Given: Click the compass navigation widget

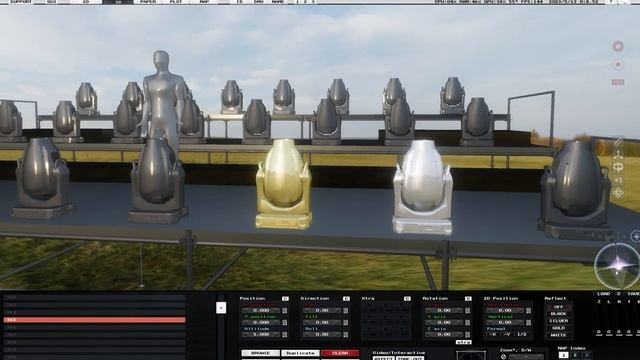Looking at the screenshot, I should [x=618, y=266].
